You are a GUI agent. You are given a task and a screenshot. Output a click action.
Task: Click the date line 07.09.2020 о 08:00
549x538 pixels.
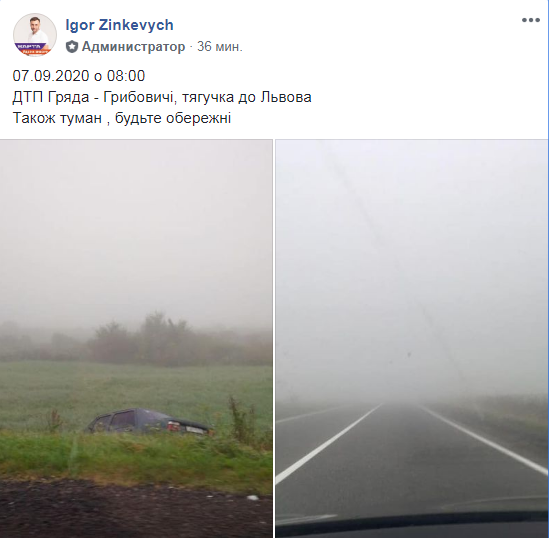[79, 76]
